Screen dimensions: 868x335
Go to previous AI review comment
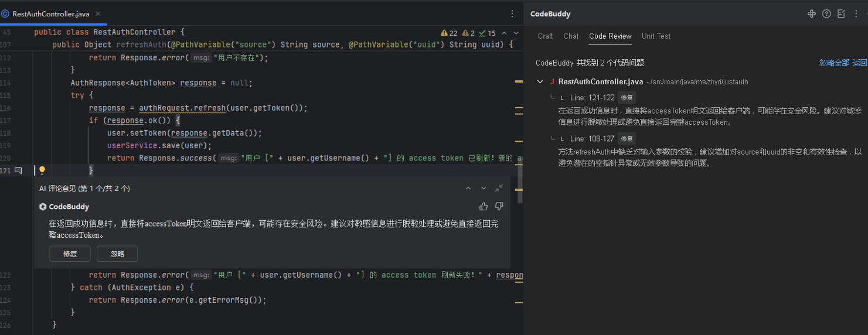pos(468,189)
